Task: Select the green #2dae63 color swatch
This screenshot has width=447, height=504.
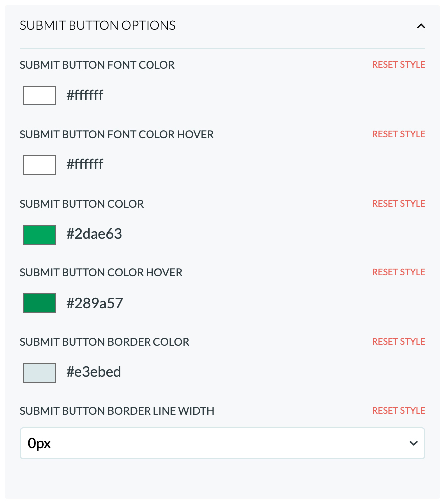Action: (39, 234)
